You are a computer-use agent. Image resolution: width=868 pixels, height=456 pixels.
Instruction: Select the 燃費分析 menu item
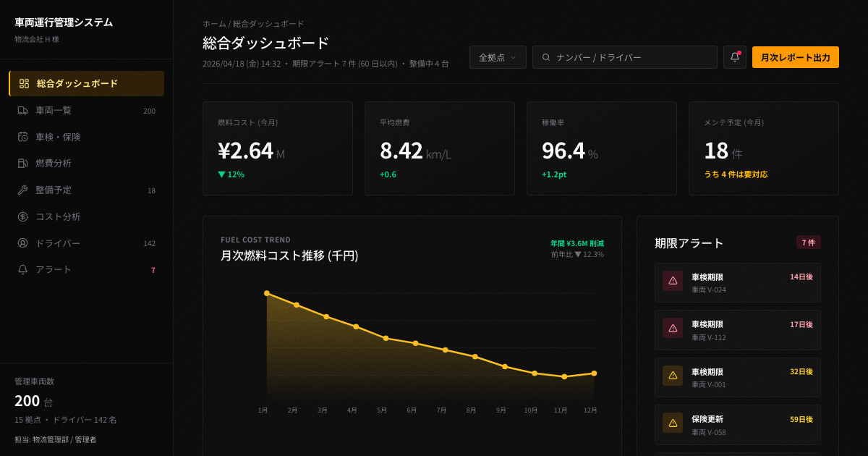54,163
